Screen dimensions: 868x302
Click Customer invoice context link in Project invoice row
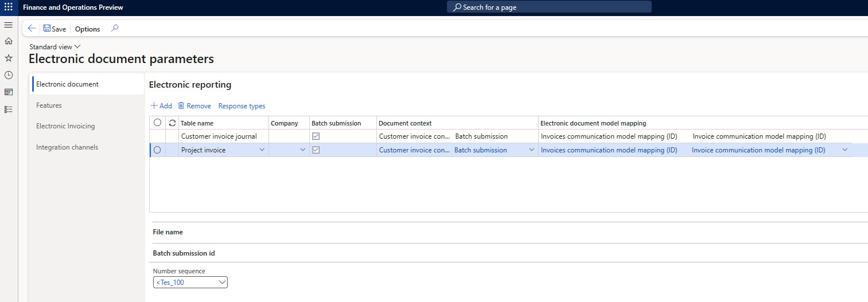414,150
